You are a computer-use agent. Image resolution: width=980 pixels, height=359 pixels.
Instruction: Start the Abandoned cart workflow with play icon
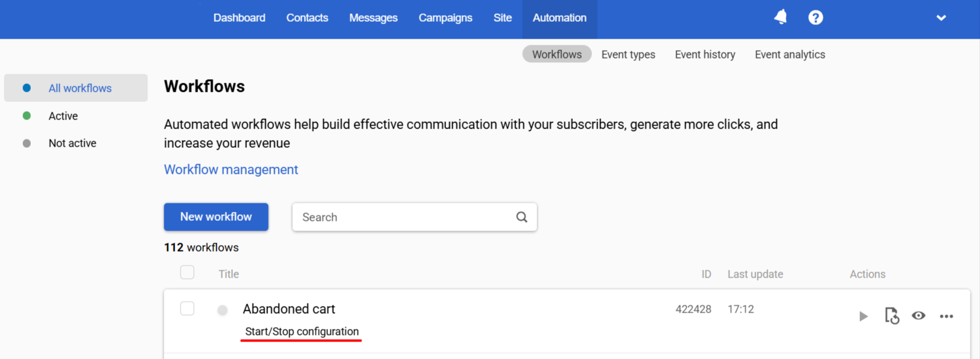point(864,316)
